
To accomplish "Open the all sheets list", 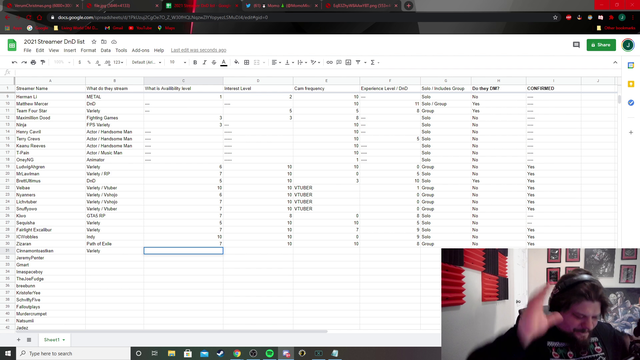I will click(x=29, y=340).
